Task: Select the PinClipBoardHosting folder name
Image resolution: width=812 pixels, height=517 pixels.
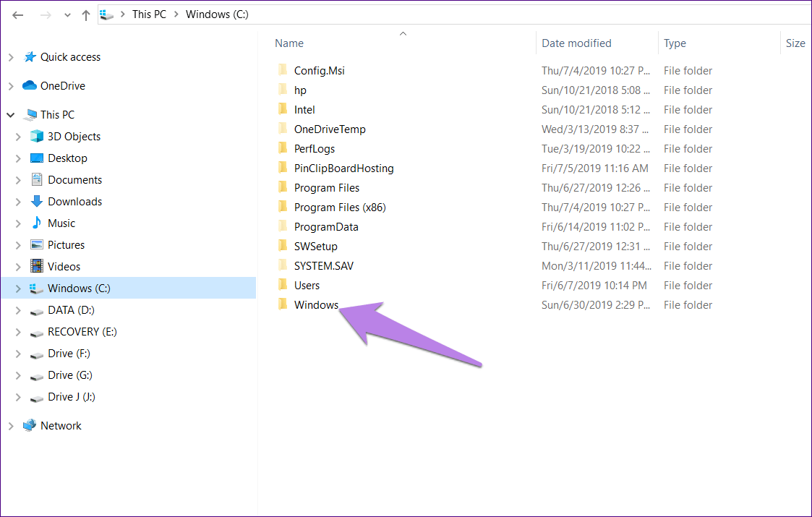Action: (x=344, y=168)
